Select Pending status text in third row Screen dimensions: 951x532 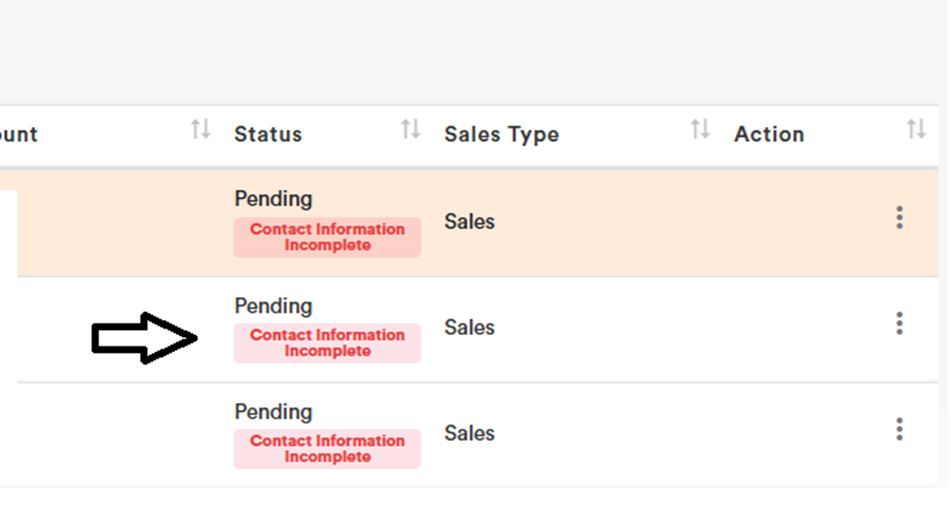[x=274, y=412]
